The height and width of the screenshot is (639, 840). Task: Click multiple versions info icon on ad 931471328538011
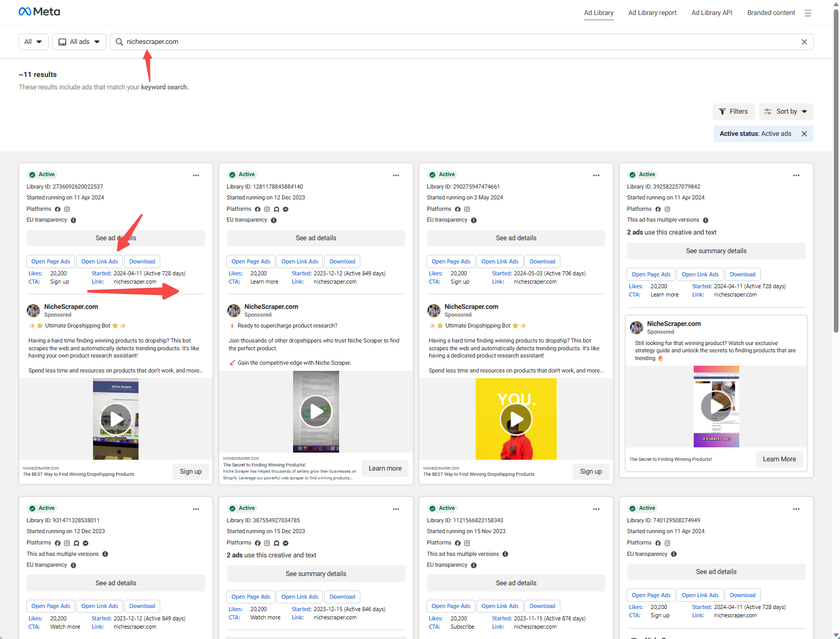pos(105,554)
